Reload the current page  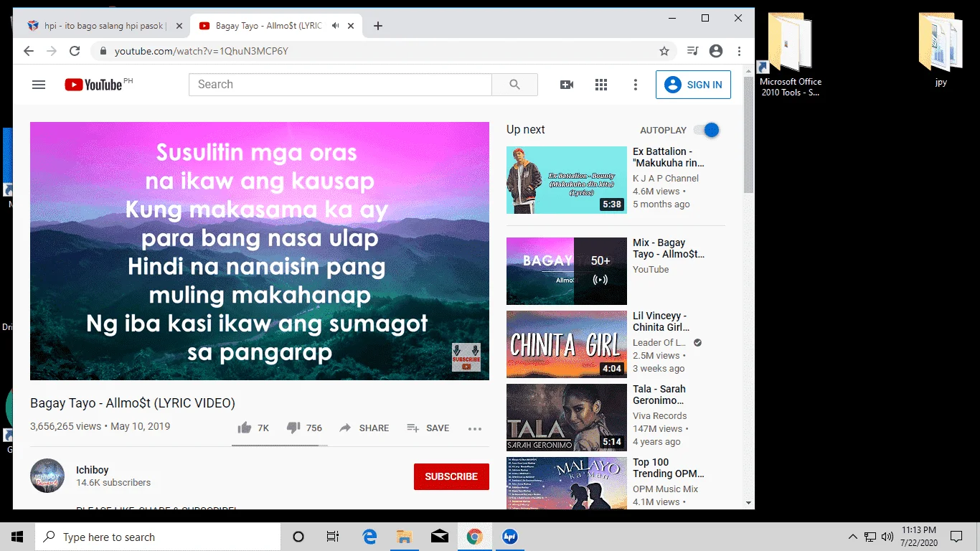pyautogui.click(x=75, y=51)
